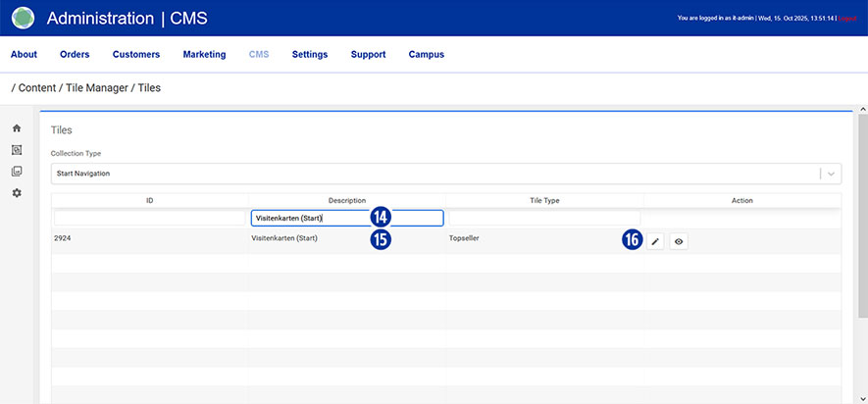This screenshot has height=404, width=868.
Task: Open the Orders menu
Action: [75, 55]
